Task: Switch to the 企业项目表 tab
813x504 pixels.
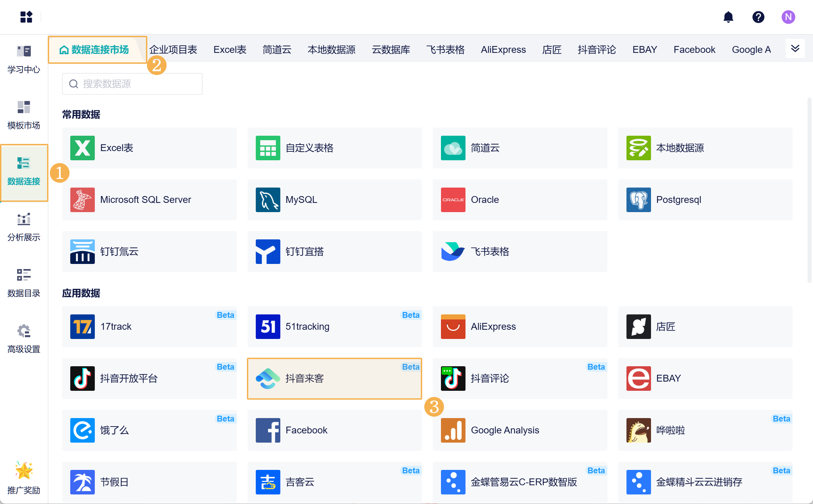Action: click(173, 49)
